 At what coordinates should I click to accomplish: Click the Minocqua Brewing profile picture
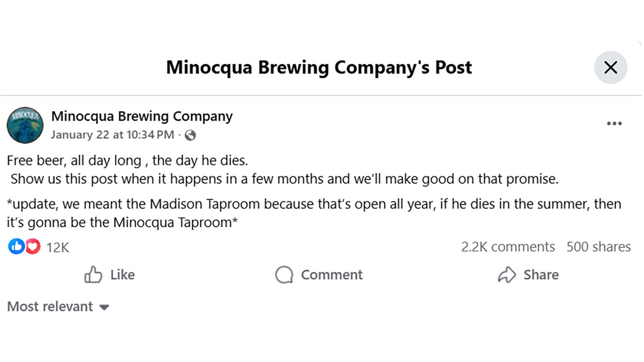coord(25,125)
